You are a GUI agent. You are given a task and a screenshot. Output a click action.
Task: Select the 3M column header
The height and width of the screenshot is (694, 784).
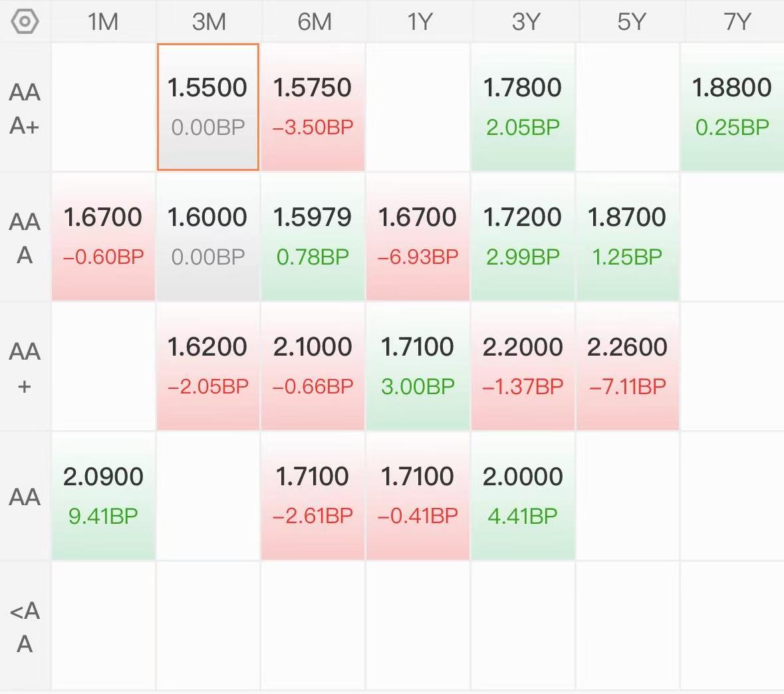click(x=209, y=21)
